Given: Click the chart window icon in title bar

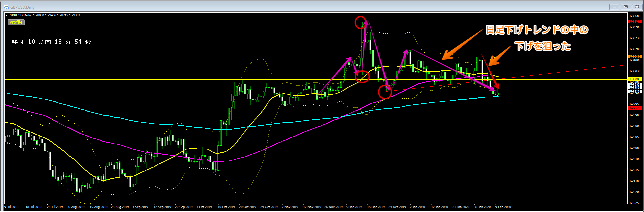Looking at the screenshot, I should point(6,7).
